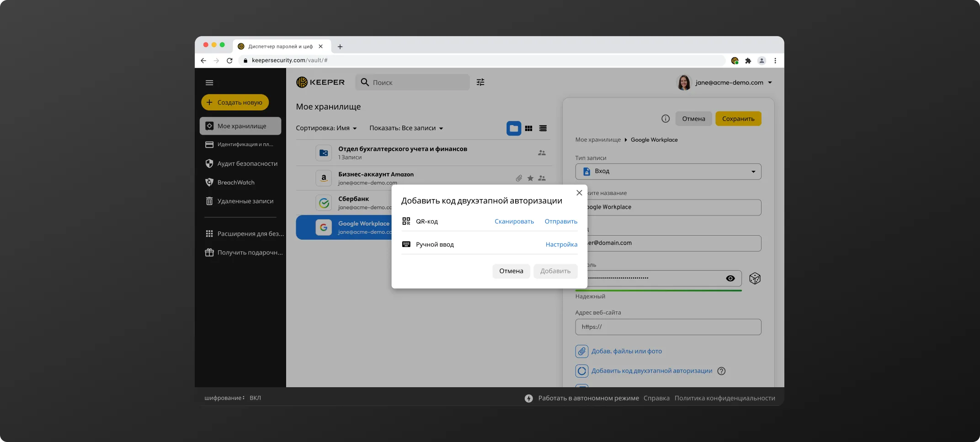Switch to folder view icon

514,128
